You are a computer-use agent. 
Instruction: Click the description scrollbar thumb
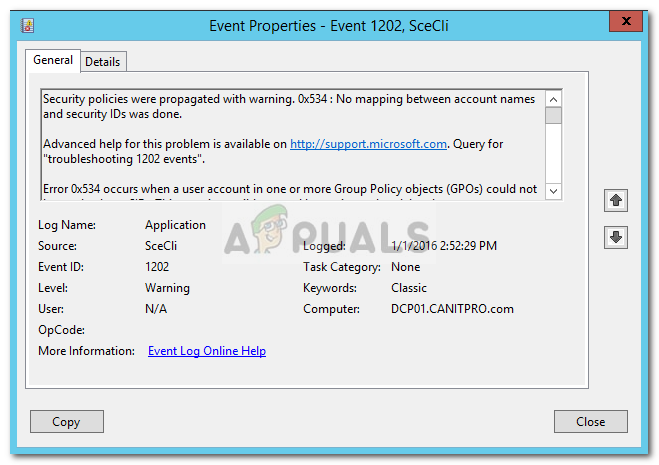554,116
